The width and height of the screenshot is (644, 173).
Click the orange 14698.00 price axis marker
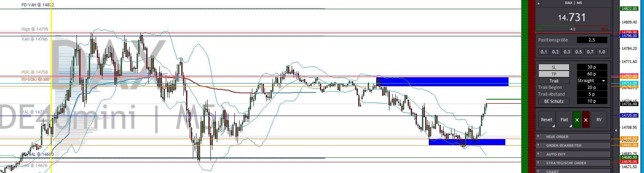click(630, 139)
